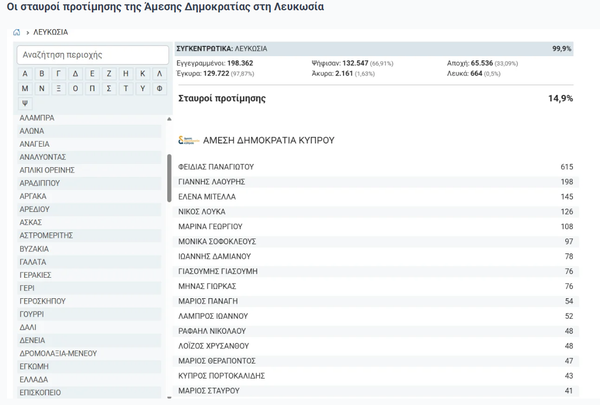Filter regions by letter Η
The height and width of the screenshot is (405, 600).
coord(126,73)
